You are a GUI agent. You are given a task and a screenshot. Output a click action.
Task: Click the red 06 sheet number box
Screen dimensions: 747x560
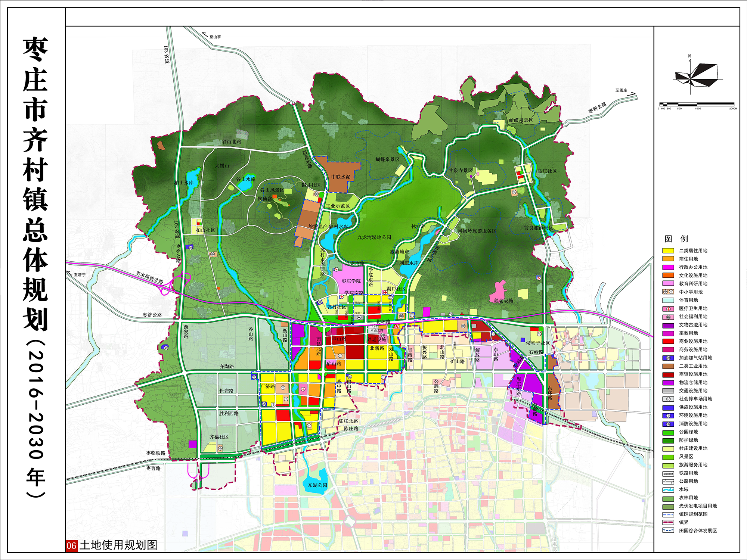[x=72, y=545]
